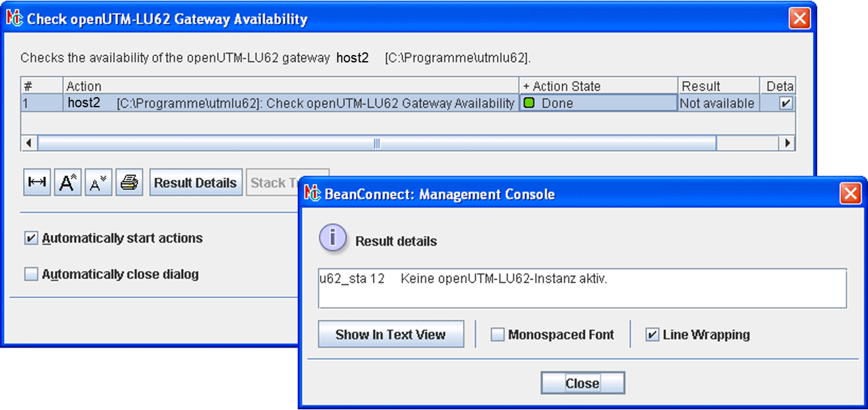Click the info icon beside Result details

click(332, 240)
